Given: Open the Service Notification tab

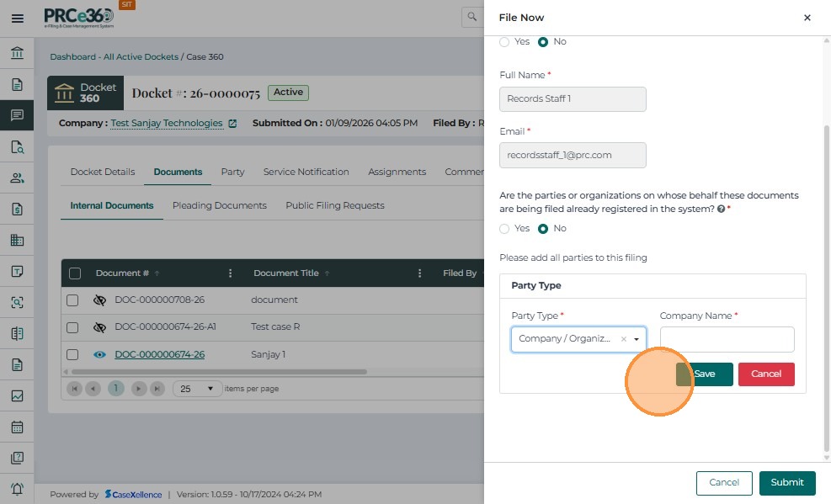Looking at the screenshot, I should click(x=306, y=172).
